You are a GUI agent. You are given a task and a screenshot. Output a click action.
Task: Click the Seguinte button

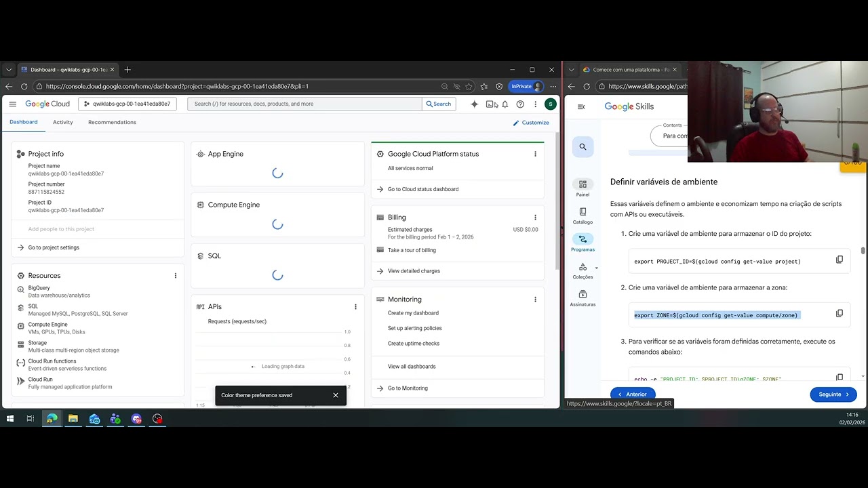833,394
